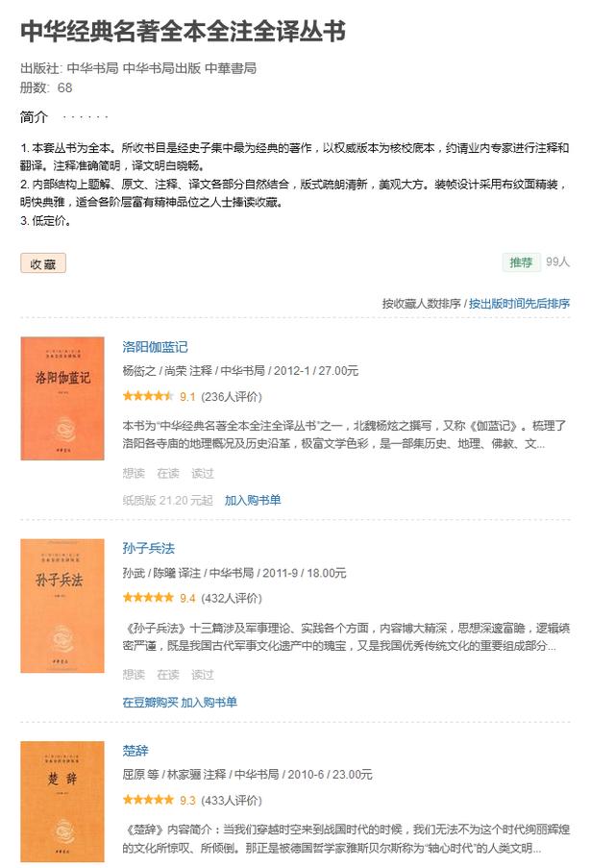The width and height of the screenshot is (615, 868).
Task: Click the 收藏 button
Action: click(x=43, y=263)
